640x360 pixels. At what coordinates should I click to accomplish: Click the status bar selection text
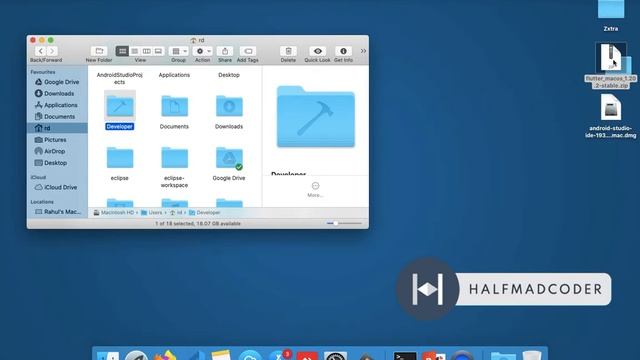coord(198,224)
